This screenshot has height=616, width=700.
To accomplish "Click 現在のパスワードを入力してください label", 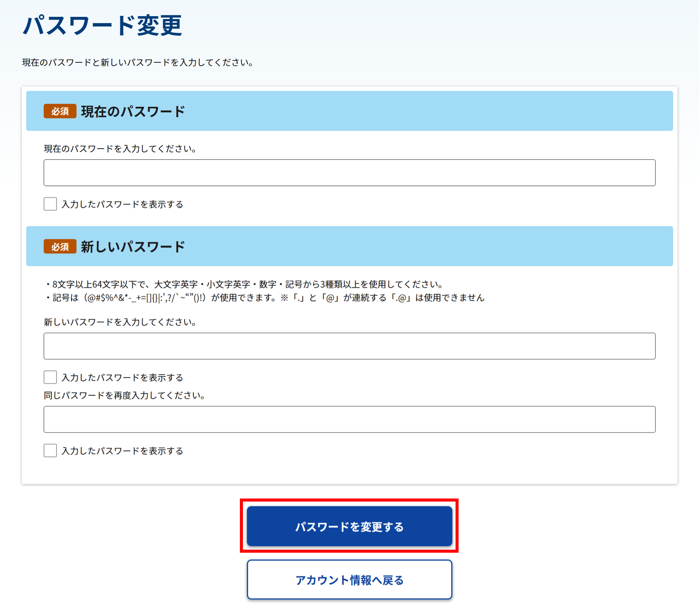I will pyautogui.click(x=120, y=149).
